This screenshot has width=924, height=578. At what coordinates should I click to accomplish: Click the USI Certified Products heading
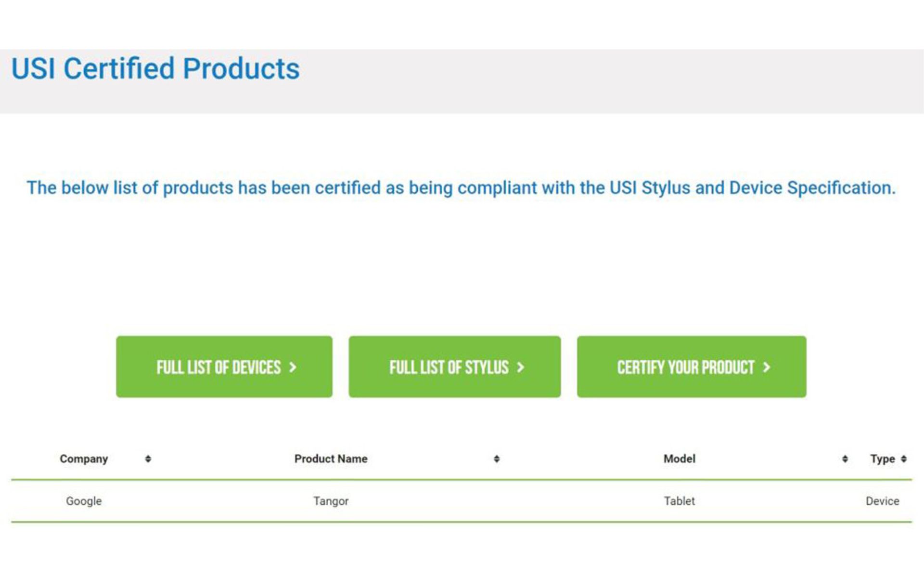(155, 68)
